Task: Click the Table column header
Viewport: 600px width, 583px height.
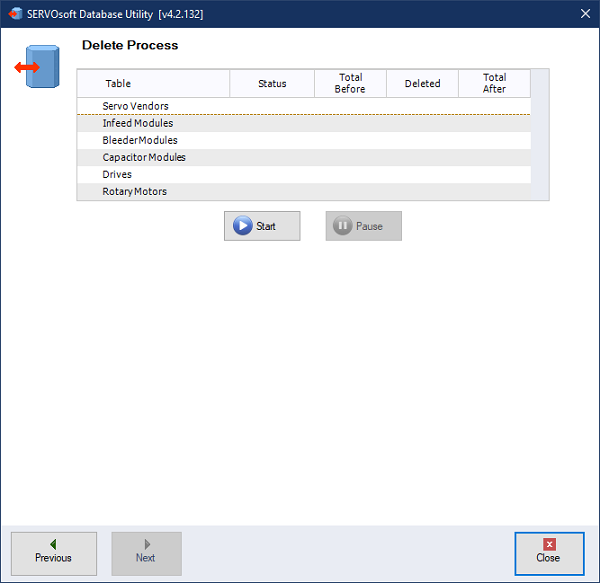Action: tap(153, 83)
